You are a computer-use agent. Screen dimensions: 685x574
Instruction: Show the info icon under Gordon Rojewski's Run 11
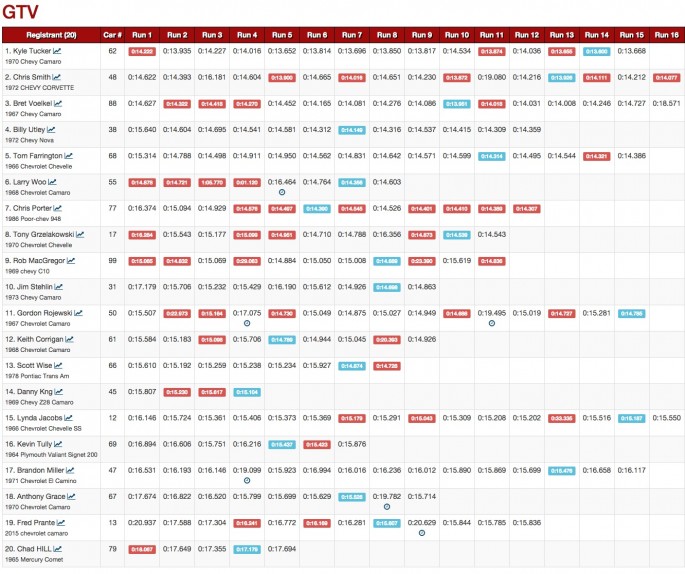[x=491, y=322]
